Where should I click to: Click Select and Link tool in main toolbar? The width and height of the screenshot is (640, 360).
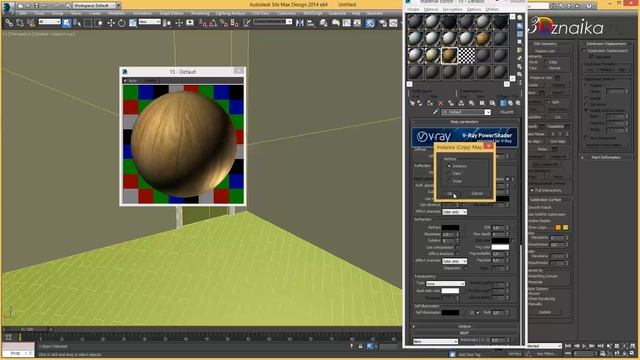[9, 23]
